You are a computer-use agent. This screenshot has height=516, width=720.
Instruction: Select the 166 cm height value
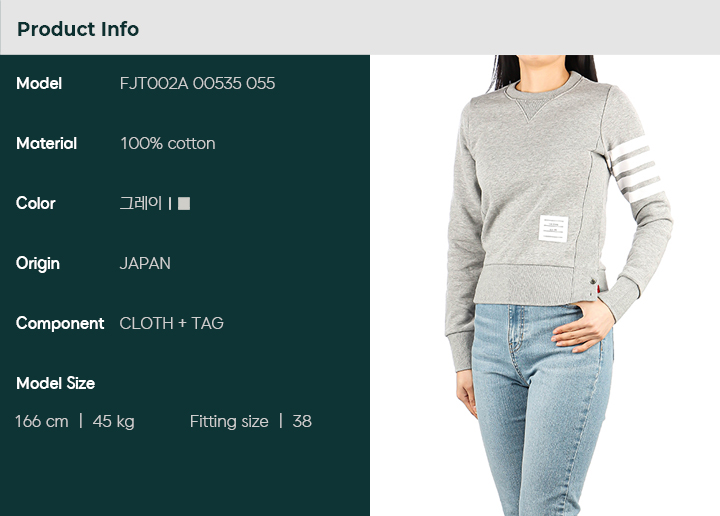[42, 421]
